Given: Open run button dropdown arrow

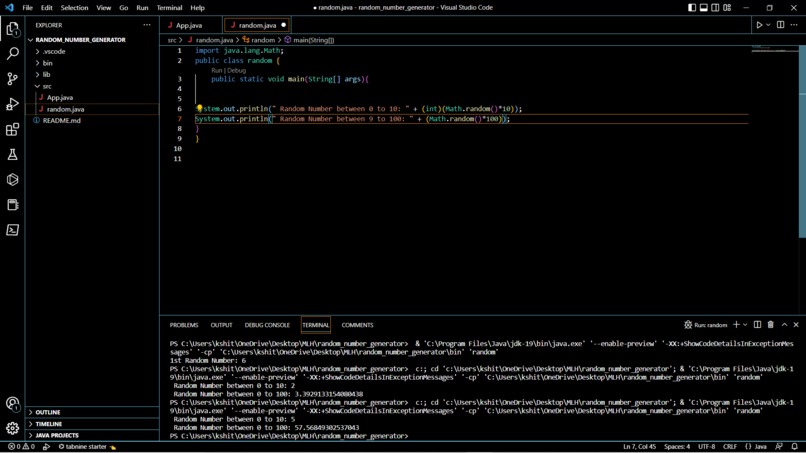Looking at the screenshot, I should click(768, 25).
